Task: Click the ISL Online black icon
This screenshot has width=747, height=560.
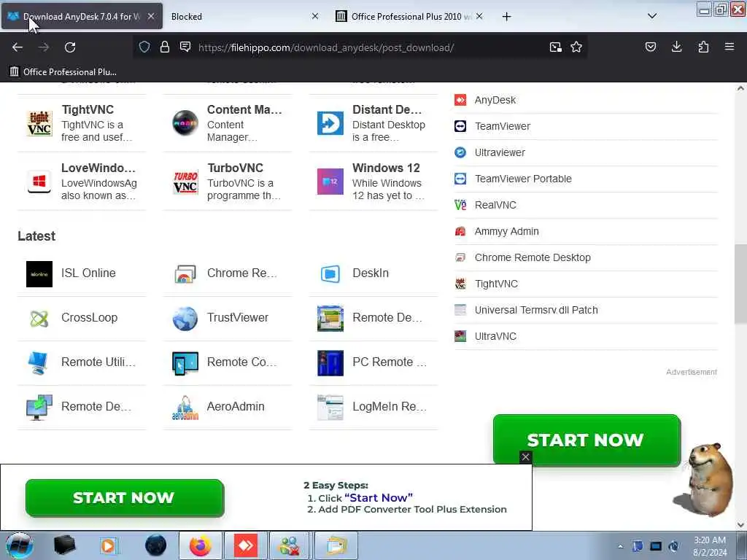Action: 39,274
